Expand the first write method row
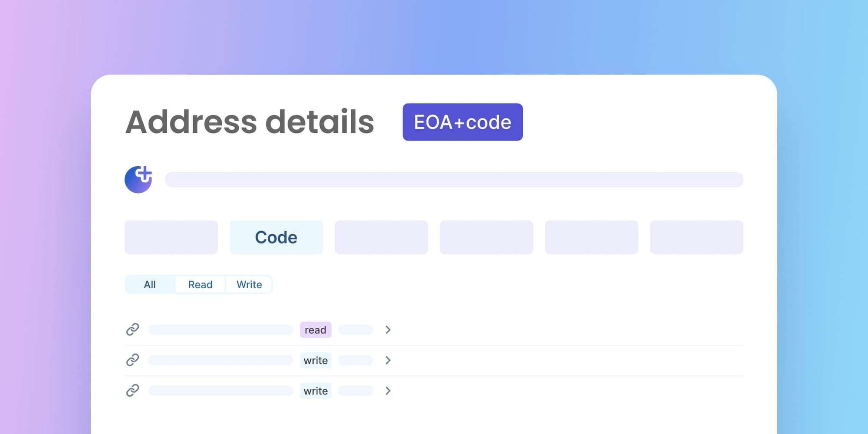 pos(388,360)
